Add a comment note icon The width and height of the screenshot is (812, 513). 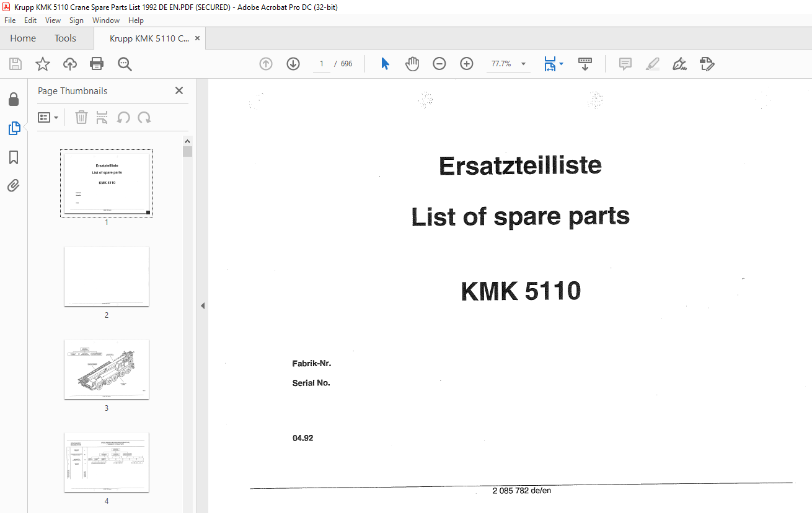(625, 64)
